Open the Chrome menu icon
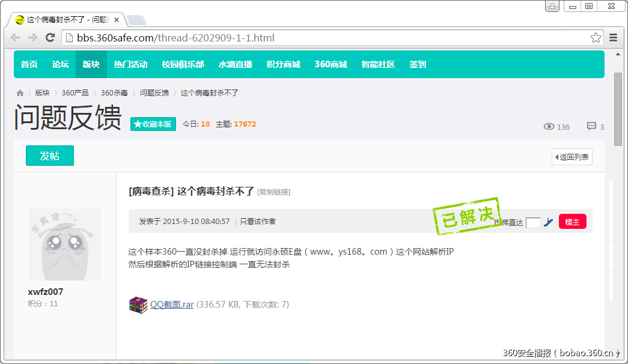The image size is (628, 364). tap(613, 37)
